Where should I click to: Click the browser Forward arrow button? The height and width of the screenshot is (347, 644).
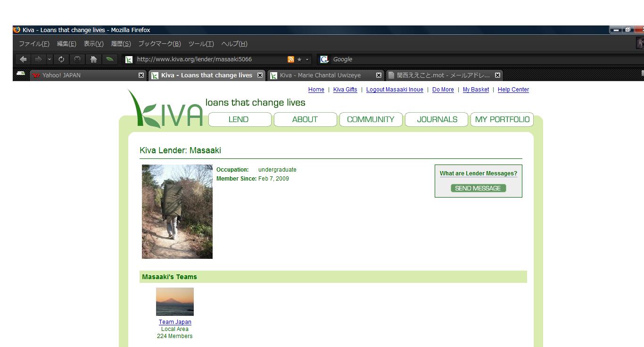38,59
